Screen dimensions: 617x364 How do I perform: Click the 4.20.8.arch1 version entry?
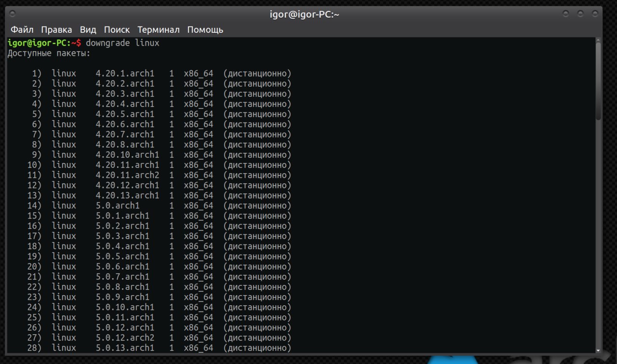click(125, 145)
